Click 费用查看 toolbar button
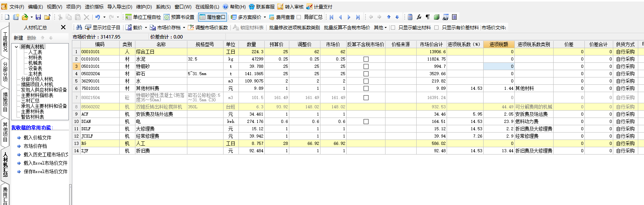This screenshot has height=205, width=644. (x=282, y=17)
